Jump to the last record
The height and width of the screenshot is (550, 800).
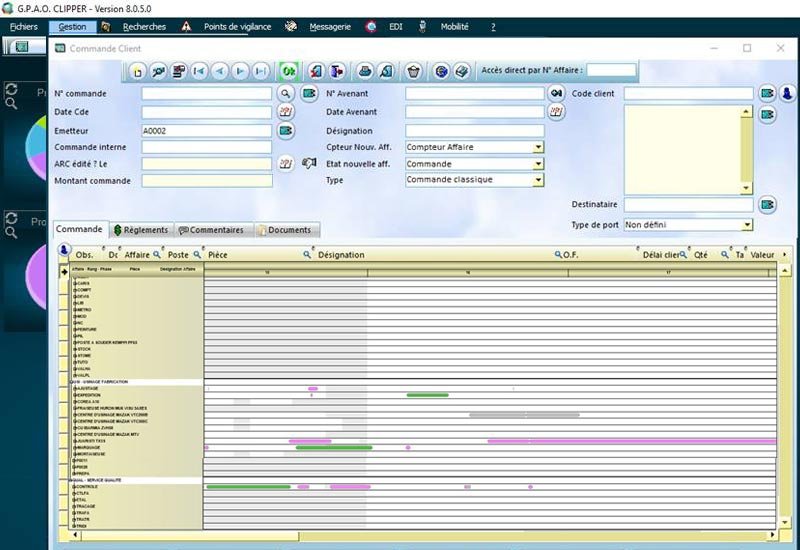point(261,71)
